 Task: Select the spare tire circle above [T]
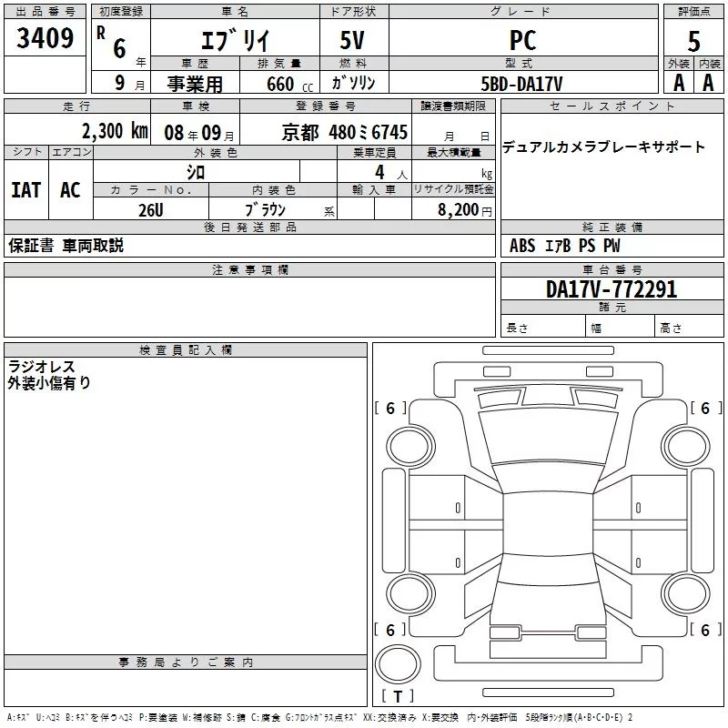point(398,666)
